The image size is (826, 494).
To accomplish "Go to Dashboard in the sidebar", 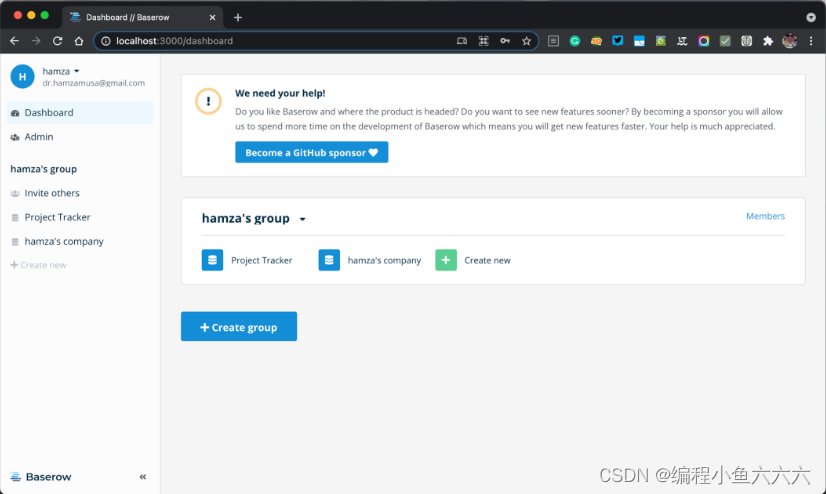I will click(80, 113).
